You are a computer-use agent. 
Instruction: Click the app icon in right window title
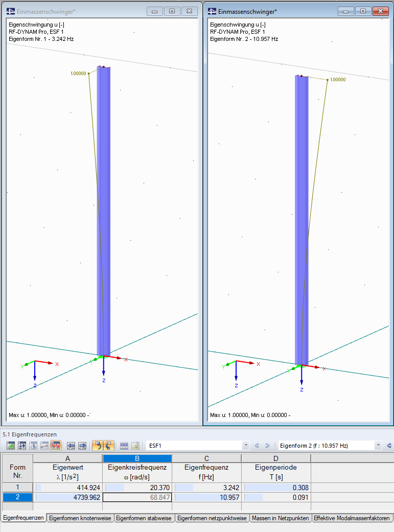pyautogui.click(x=212, y=12)
